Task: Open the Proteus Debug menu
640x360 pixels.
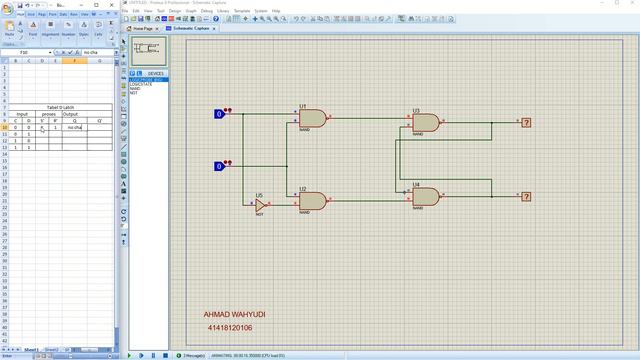Action: pos(207,11)
